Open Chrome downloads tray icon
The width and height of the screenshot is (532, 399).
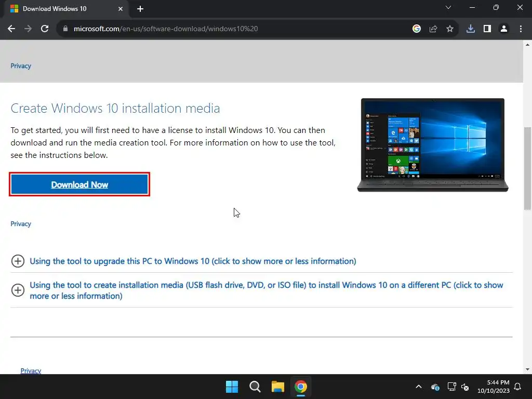[471, 29]
